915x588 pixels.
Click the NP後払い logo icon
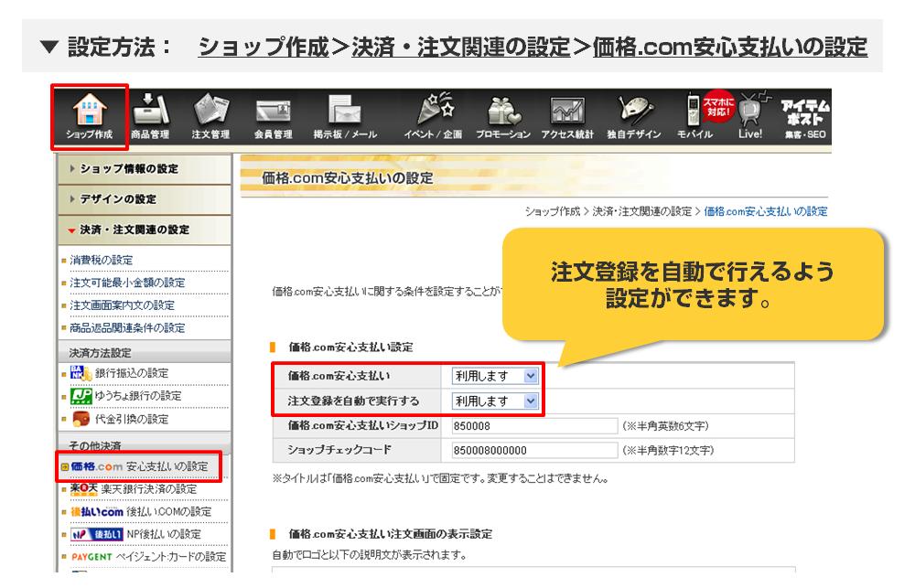pos(97,534)
